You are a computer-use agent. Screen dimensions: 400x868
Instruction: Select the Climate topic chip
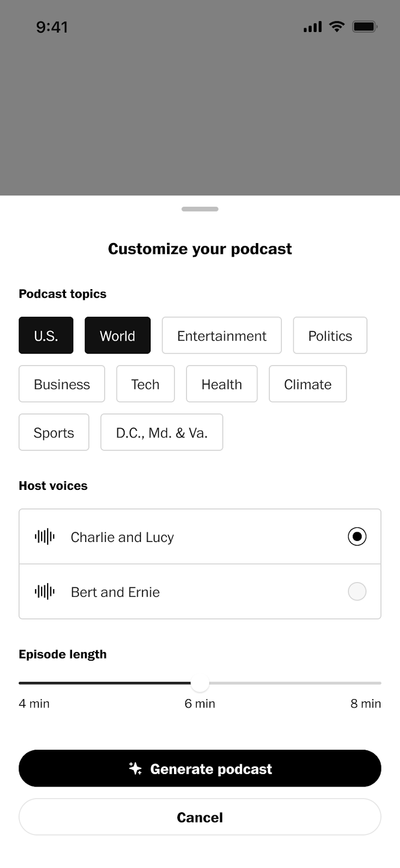(x=307, y=384)
